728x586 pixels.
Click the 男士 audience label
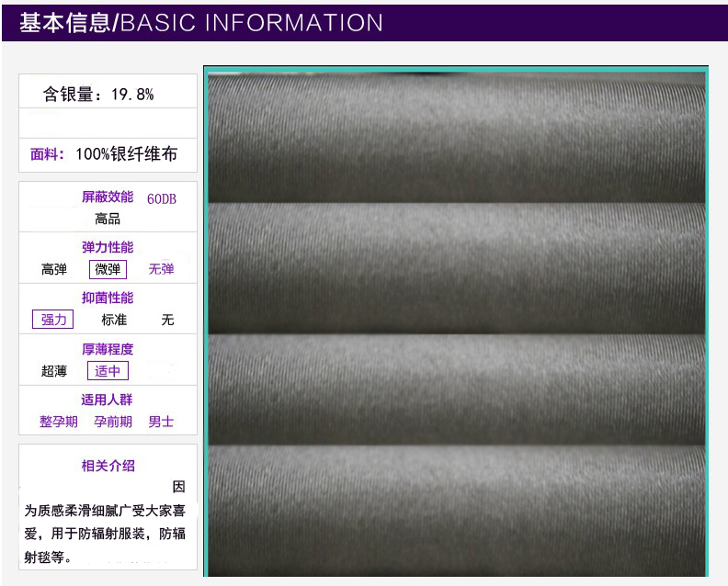pos(161,422)
